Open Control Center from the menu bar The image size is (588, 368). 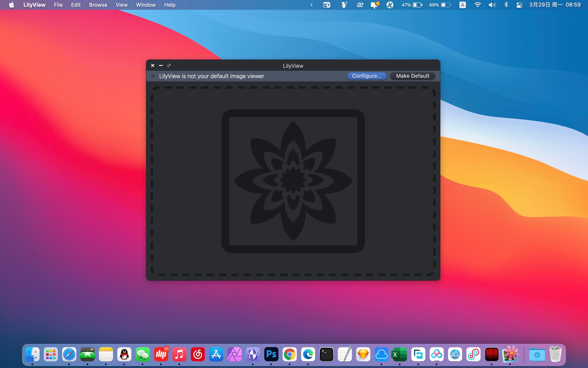pyautogui.click(x=519, y=5)
